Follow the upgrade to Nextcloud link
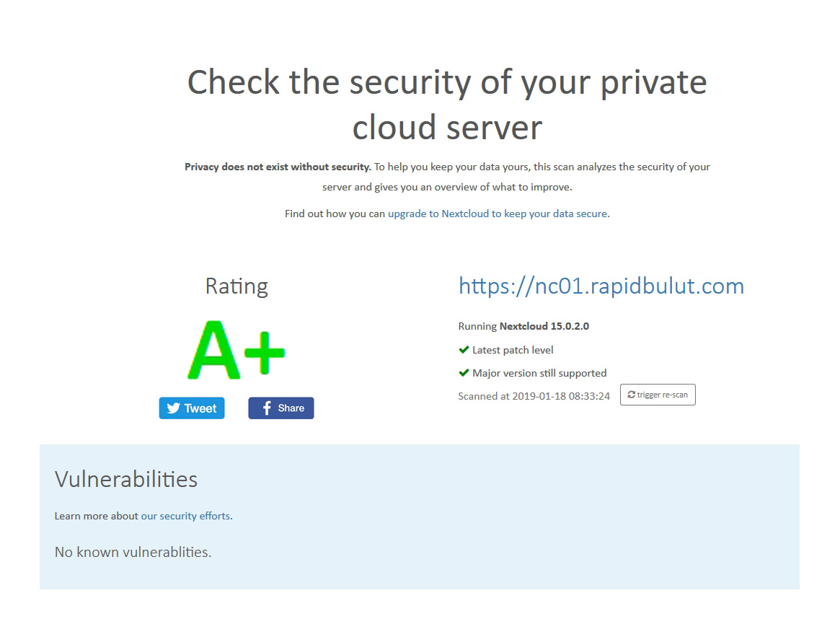 click(x=499, y=214)
